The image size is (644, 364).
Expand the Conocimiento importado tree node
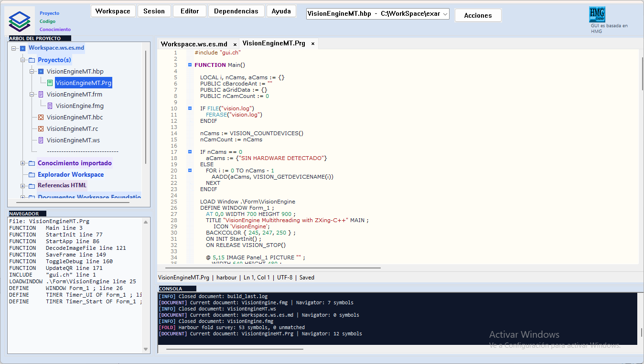[x=22, y=163]
